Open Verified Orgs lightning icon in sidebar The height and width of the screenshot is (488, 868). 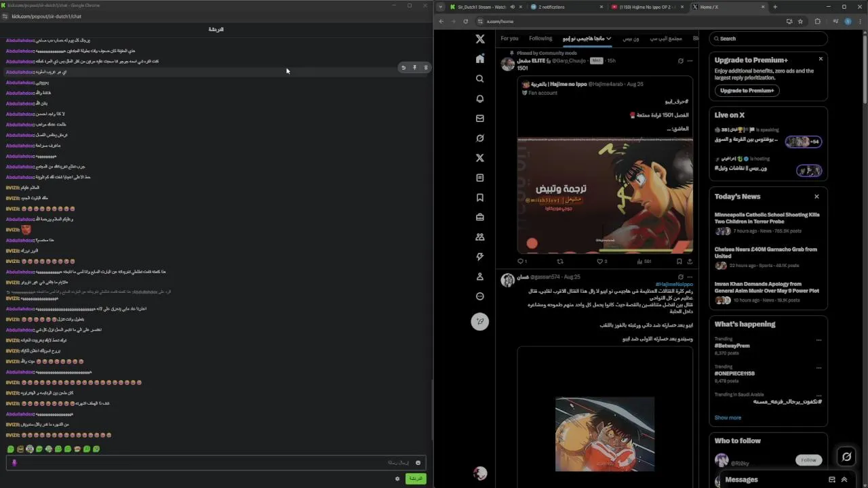pos(479,257)
